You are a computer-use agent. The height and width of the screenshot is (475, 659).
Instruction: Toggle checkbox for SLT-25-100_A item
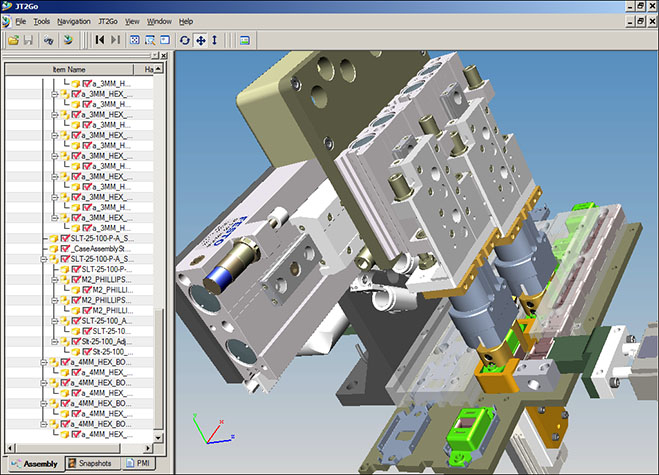[75, 320]
